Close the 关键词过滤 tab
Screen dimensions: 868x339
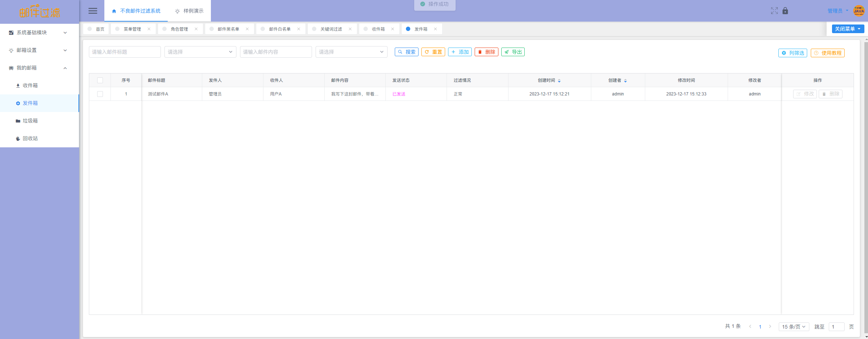350,29
